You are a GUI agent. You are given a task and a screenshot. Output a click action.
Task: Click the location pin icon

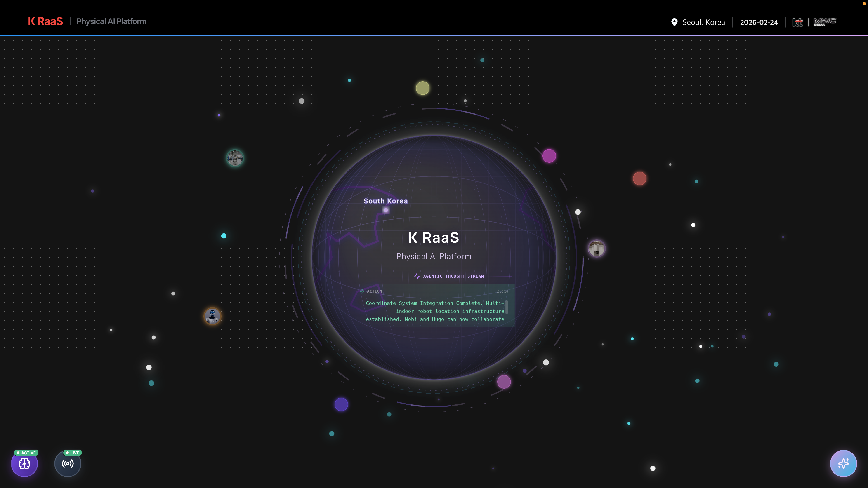coord(674,22)
